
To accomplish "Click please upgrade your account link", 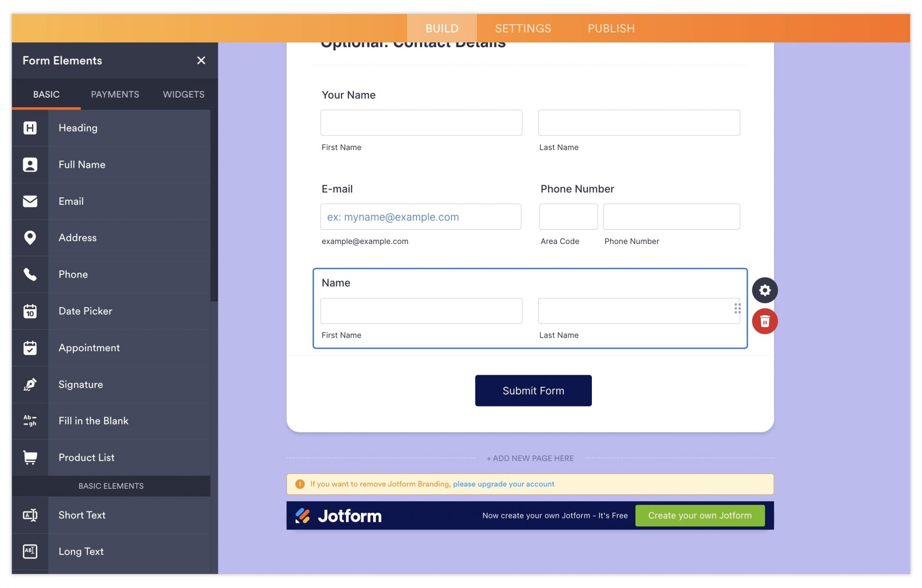I will [503, 484].
